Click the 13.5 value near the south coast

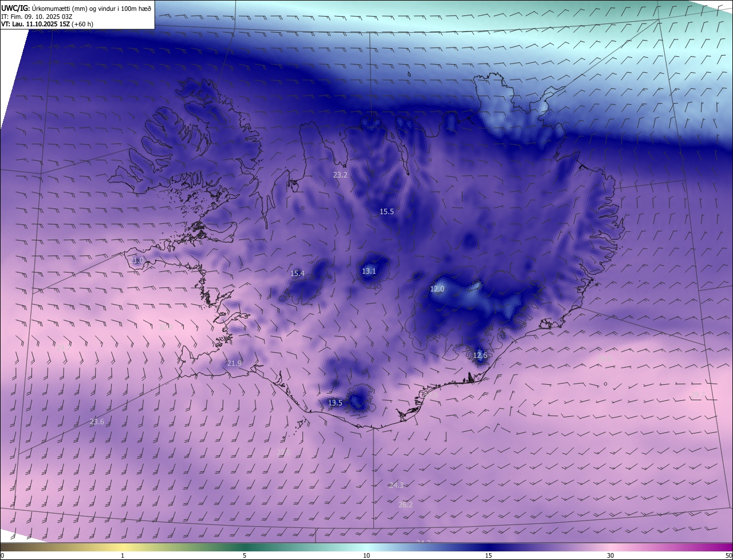(335, 403)
